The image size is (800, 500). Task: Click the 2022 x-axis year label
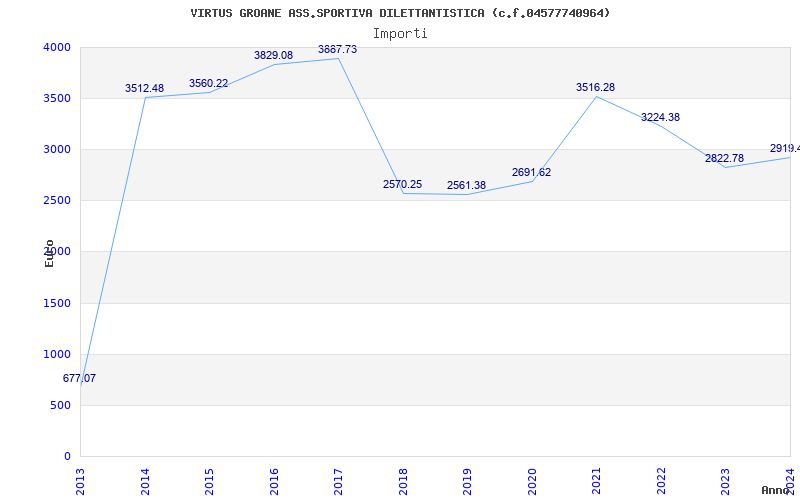pyautogui.click(x=661, y=481)
